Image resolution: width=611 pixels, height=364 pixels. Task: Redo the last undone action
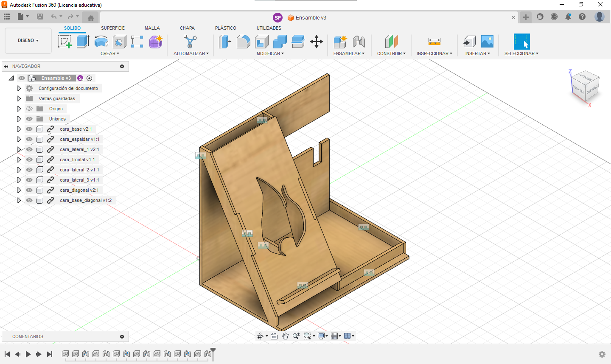pyautogui.click(x=70, y=17)
